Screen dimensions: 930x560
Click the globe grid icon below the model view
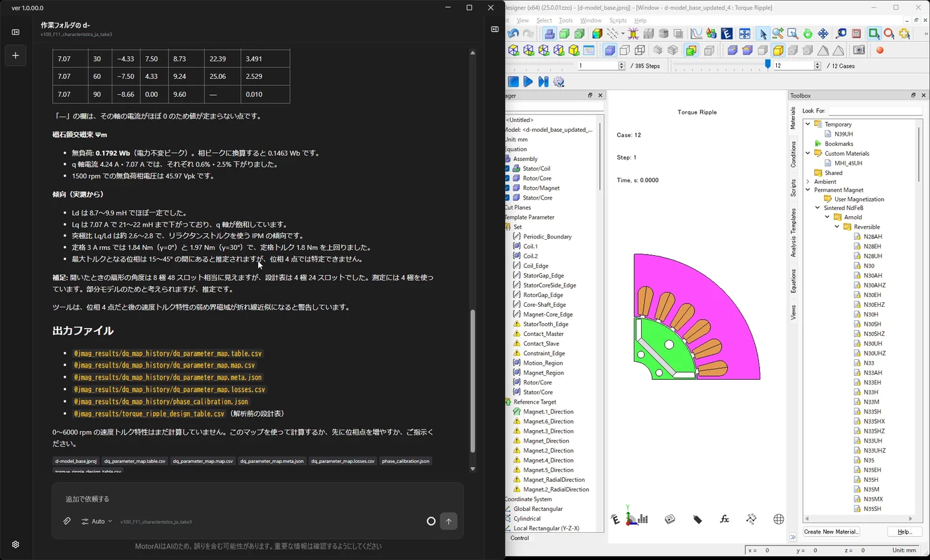pyautogui.click(x=779, y=519)
